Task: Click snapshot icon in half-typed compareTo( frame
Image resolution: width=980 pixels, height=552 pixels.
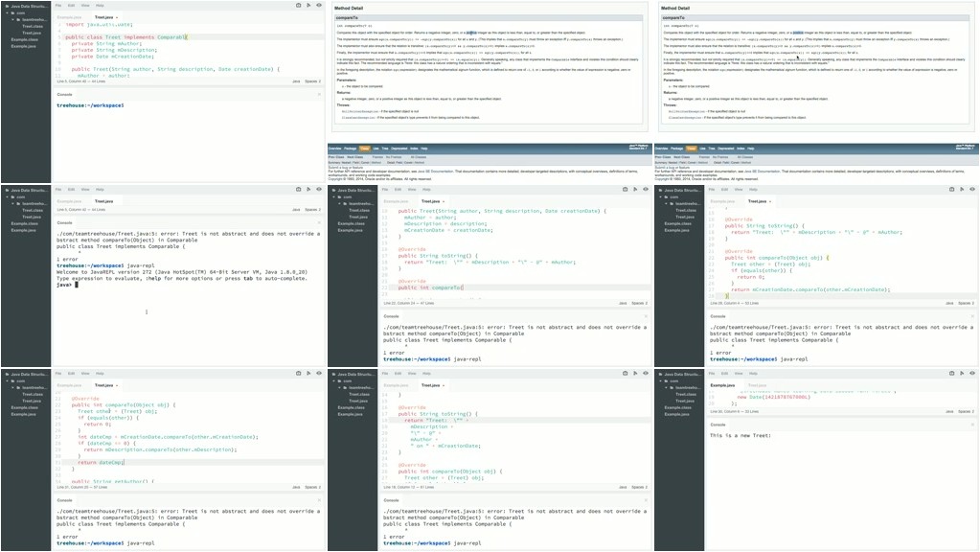Action: [x=625, y=189]
